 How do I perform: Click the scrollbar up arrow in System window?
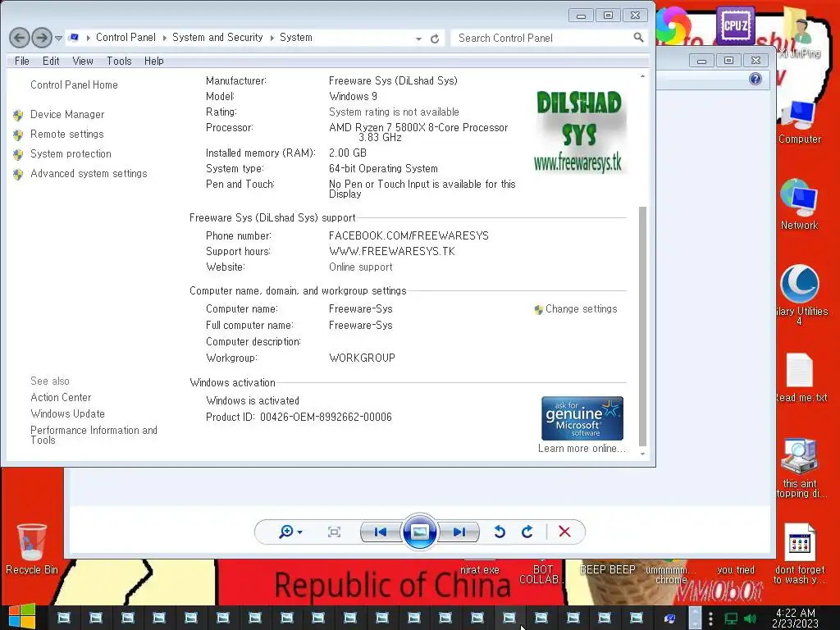[x=643, y=76]
